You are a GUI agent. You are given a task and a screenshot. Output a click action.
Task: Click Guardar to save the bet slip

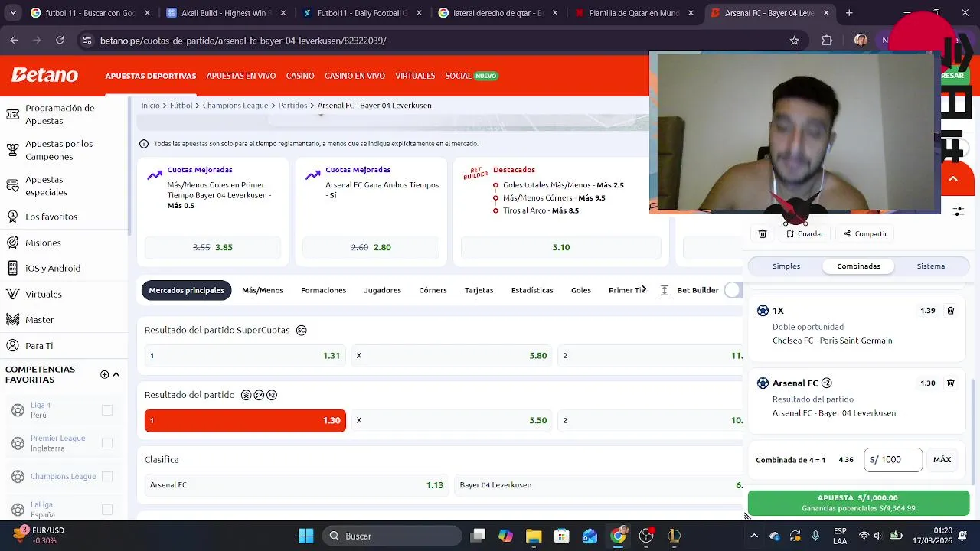point(805,234)
